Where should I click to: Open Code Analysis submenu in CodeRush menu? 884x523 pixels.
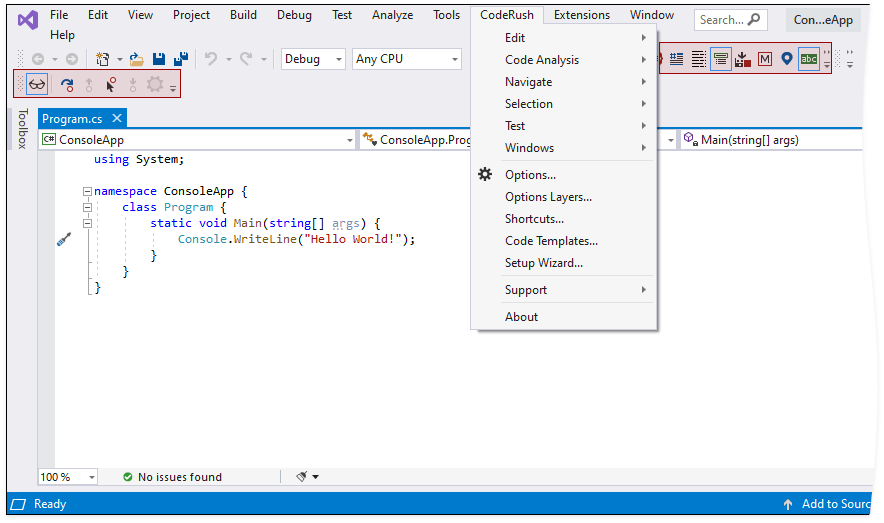point(564,60)
